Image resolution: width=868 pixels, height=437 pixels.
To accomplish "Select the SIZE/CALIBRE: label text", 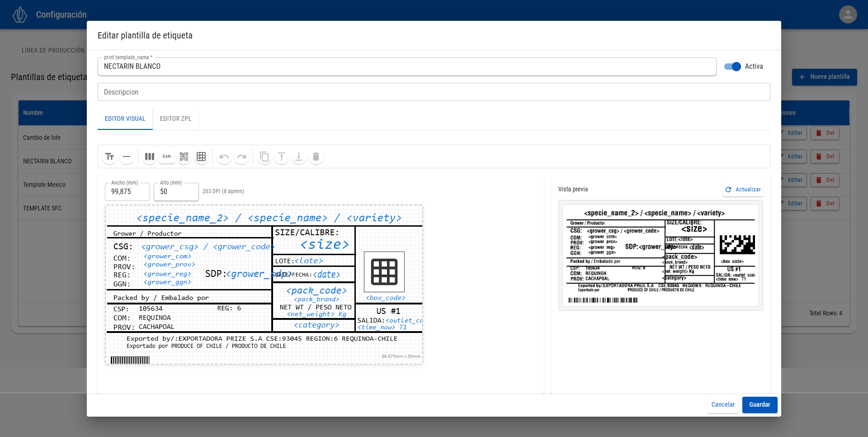I will click(307, 233).
